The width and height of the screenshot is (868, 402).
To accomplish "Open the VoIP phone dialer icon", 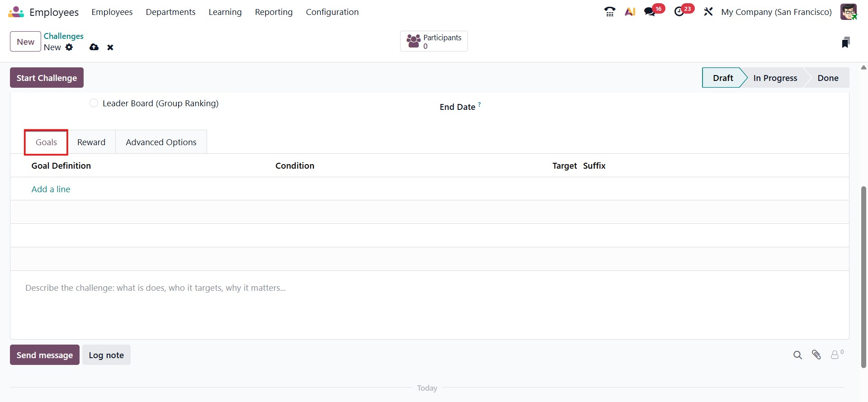I will 609,12.
